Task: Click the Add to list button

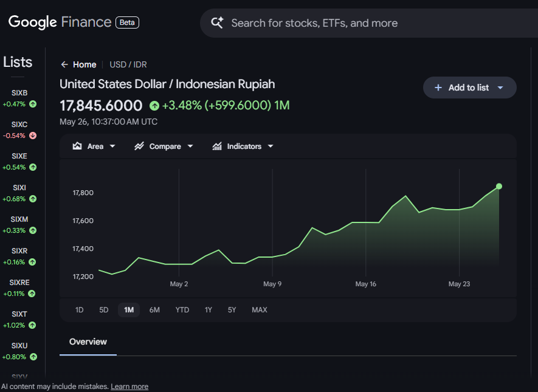Action: tap(469, 88)
